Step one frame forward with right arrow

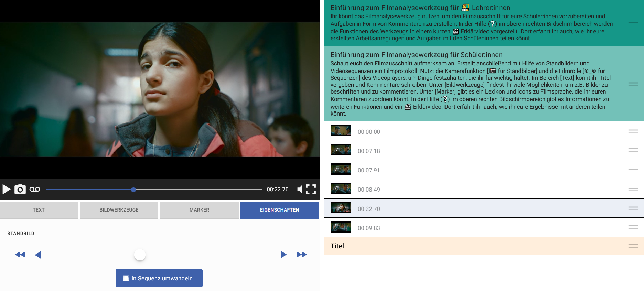pos(283,255)
